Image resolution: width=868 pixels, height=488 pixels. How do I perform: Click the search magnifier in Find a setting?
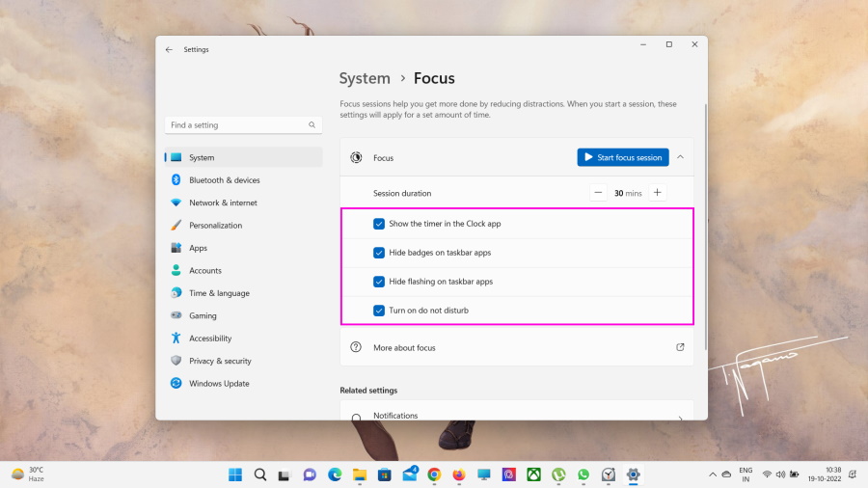312,125
